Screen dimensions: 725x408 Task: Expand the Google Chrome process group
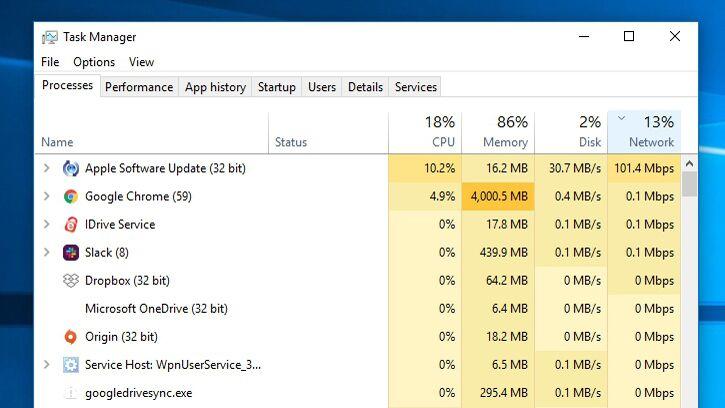tap(47, 196)
